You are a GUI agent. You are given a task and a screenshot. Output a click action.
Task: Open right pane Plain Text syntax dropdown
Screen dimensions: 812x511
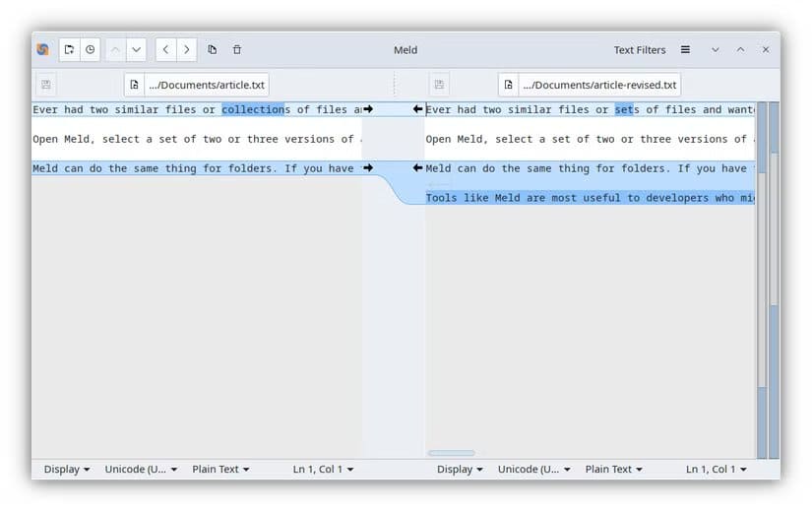pos(613,469)
